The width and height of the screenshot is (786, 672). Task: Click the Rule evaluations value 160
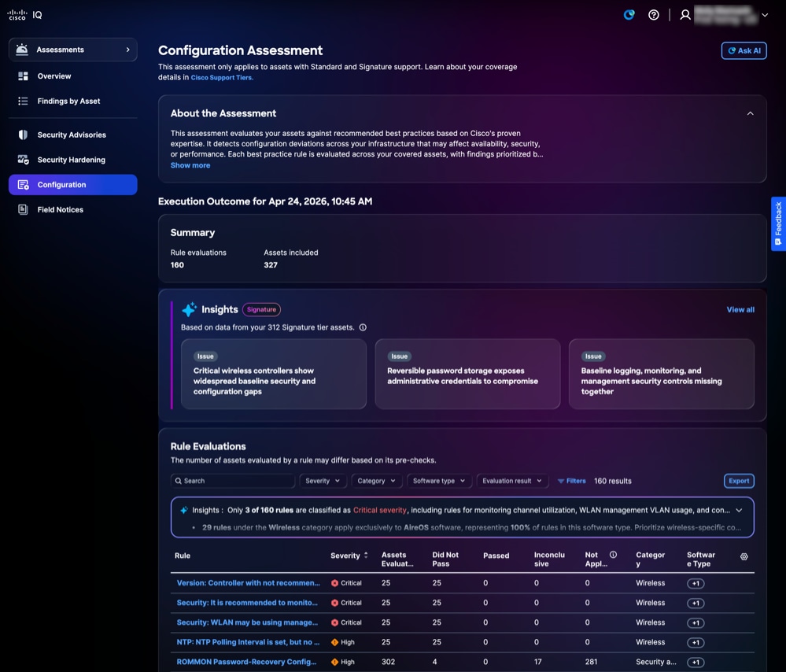(177, 265)
